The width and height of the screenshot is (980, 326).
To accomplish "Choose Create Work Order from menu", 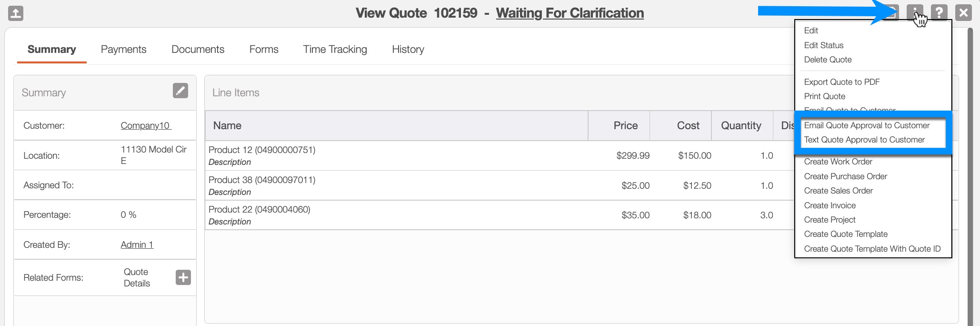I will 838,162.
